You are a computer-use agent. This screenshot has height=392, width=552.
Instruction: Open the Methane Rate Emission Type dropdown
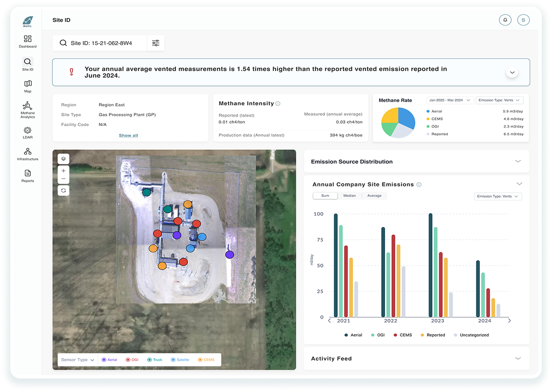coord(499,100)
